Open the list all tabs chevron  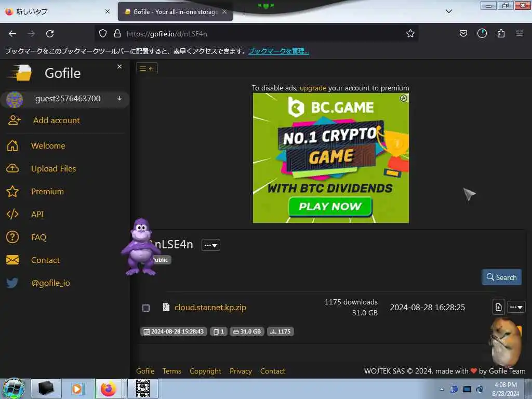click(x=448, y=11)
